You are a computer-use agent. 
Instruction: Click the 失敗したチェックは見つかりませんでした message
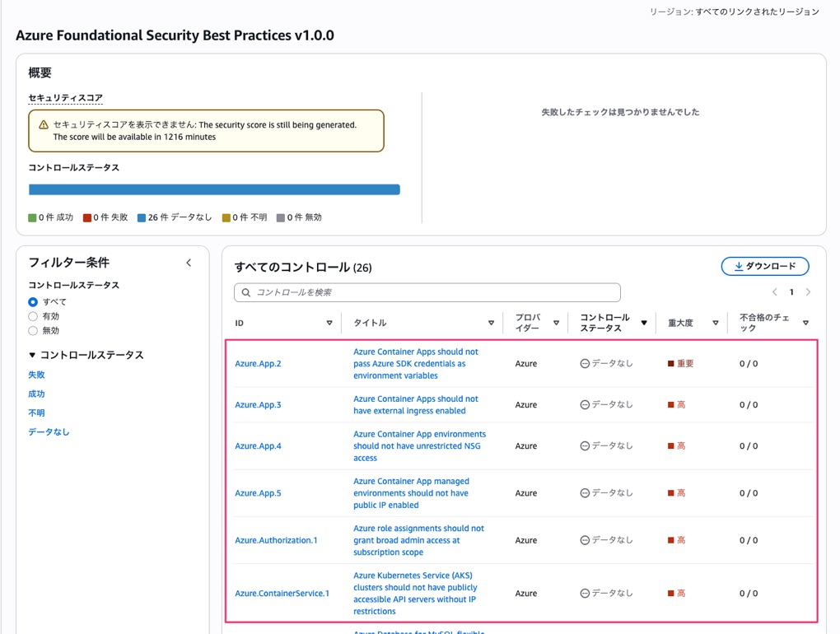[x=620, y=112]
